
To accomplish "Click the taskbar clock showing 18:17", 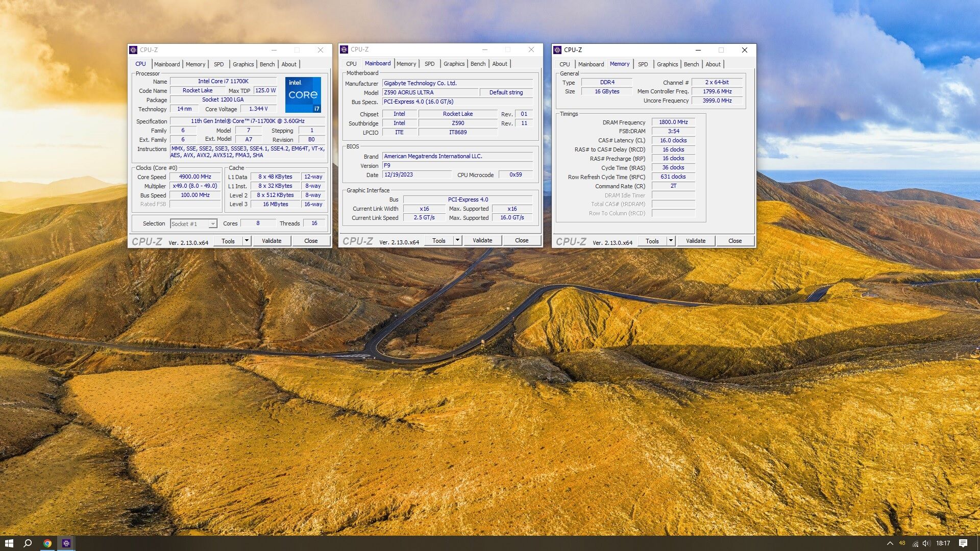I will pos(943,543).
